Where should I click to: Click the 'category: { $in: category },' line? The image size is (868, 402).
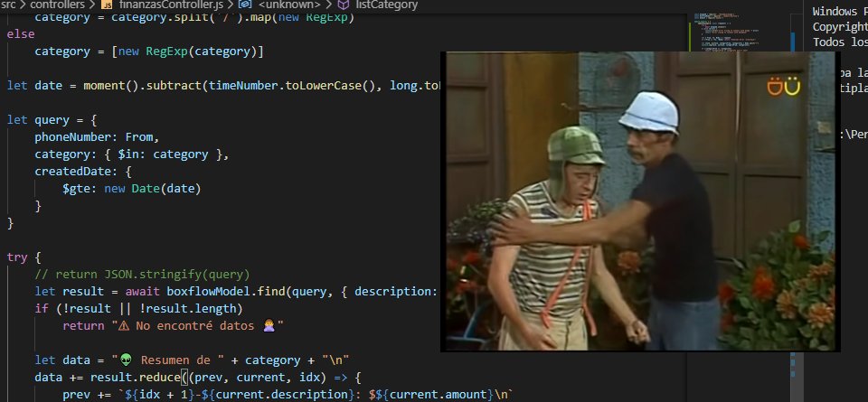point(132,154)
